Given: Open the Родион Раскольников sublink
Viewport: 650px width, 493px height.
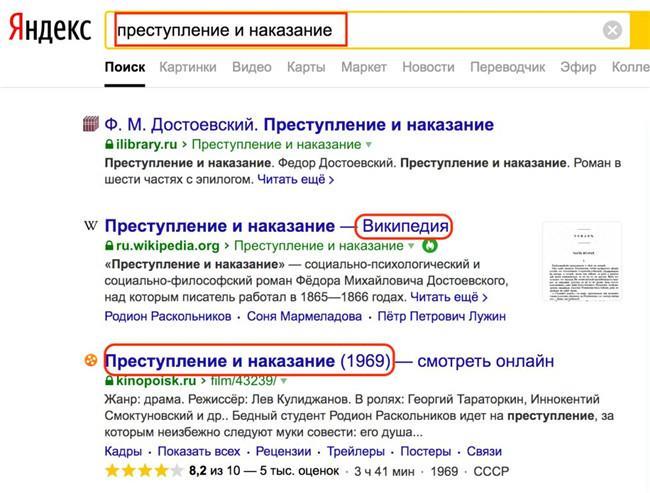Looking at the screenshot, I should [x=168, y=316].
